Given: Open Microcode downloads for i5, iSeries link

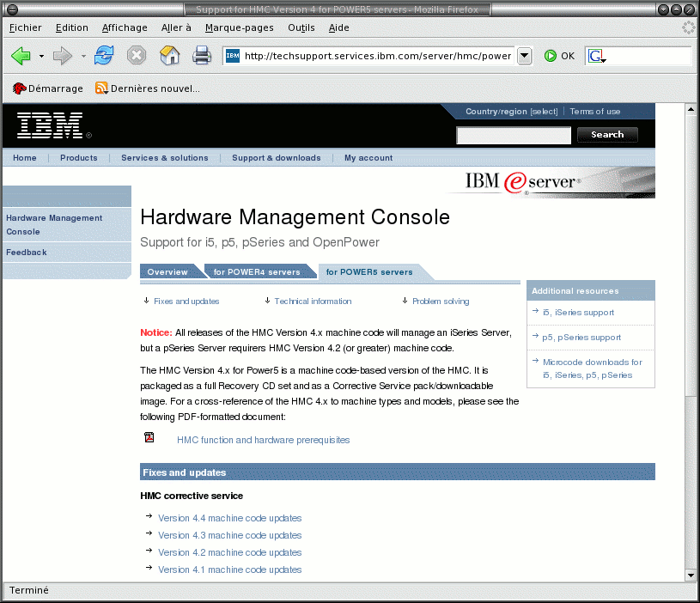Looking at the screenshot, I should tap(593, 368).
